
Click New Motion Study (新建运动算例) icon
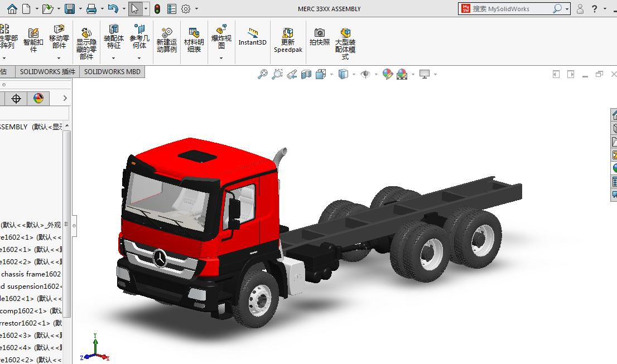(166, 40)
